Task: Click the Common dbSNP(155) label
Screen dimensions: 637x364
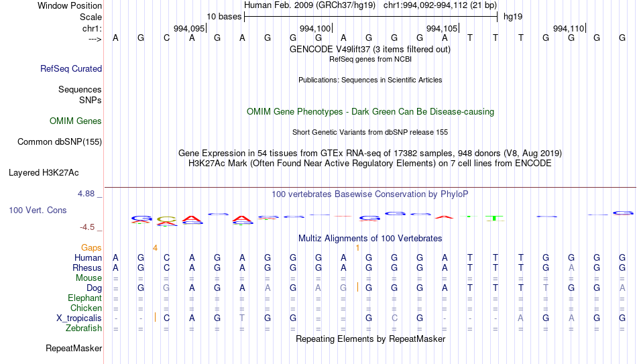Action: coord(59,142)
